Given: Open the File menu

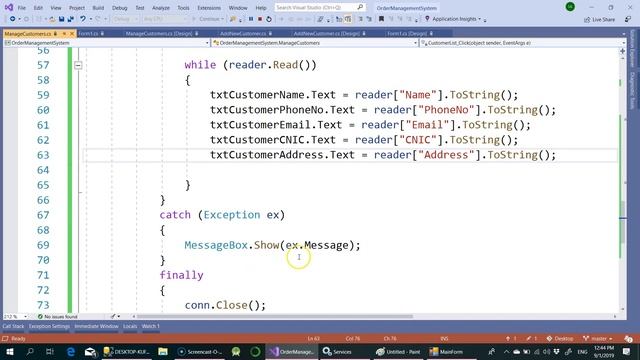Looking at the screenshot, I should coord(22,8).
